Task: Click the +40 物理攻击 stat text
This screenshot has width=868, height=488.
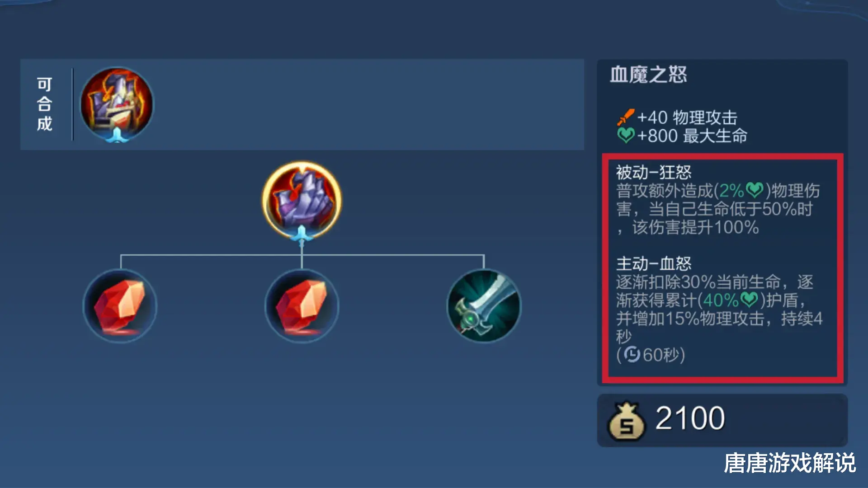Action: (x=687, y=117)
